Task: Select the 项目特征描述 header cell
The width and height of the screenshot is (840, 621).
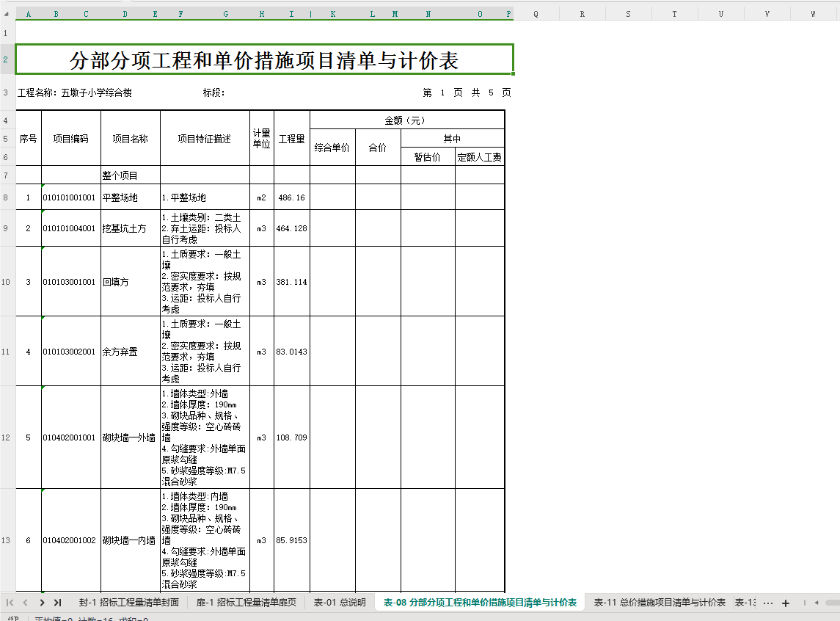Action: click(x=205, y=138)
